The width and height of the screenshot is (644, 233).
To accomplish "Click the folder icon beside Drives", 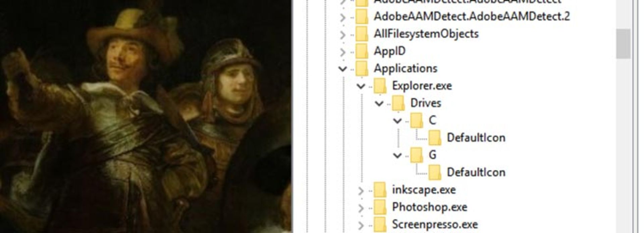I will click(398, 103).
